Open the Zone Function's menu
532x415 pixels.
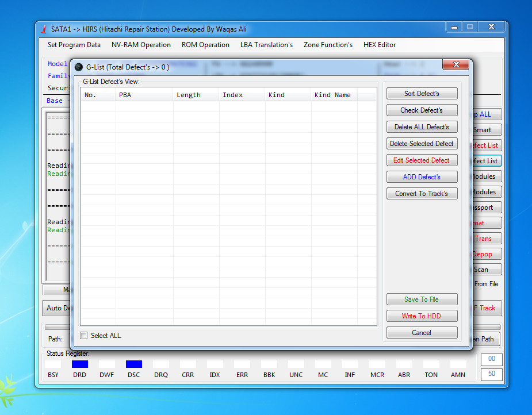click(328, 45)
